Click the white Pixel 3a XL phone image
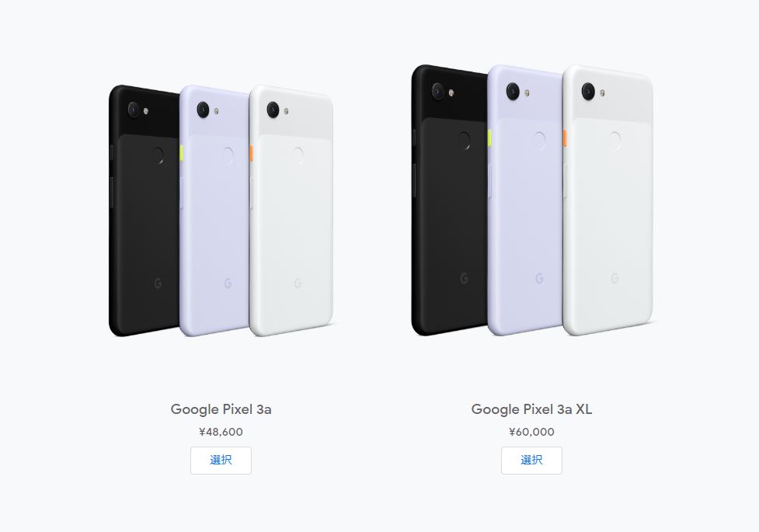Screen dimensions: 759x532 point(608,200)
